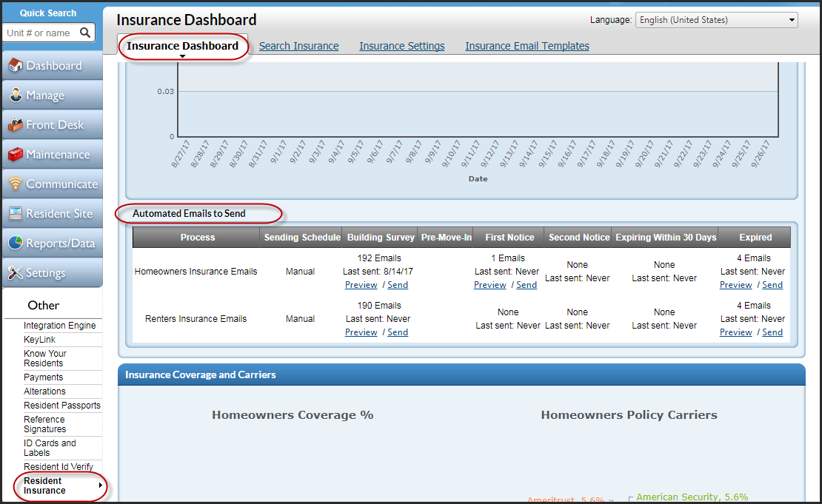
Task: Click the Second Notice column header
Action: tap(579, 238)
